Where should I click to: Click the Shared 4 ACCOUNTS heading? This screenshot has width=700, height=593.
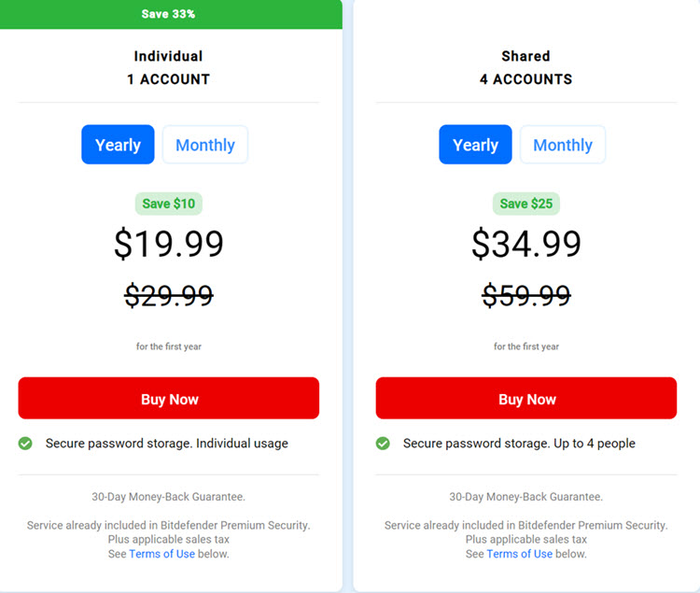tap(526, 67)
